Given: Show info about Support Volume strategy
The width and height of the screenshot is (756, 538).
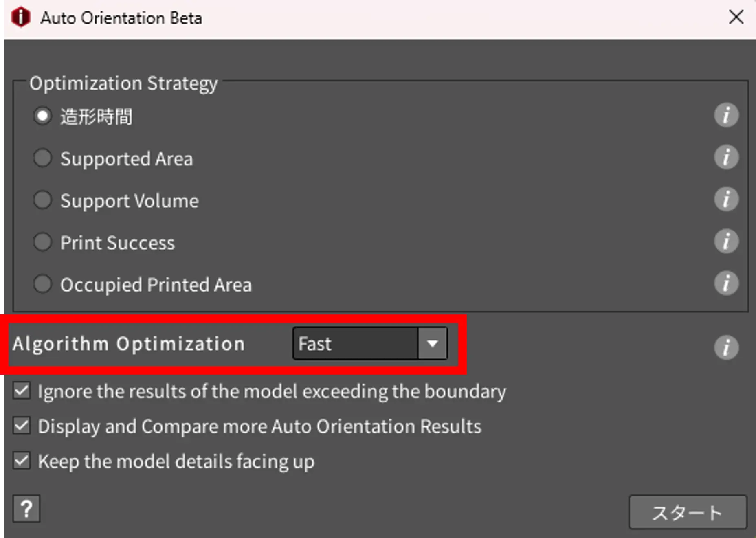Looking at the screenshot, I should pos(726,200).
